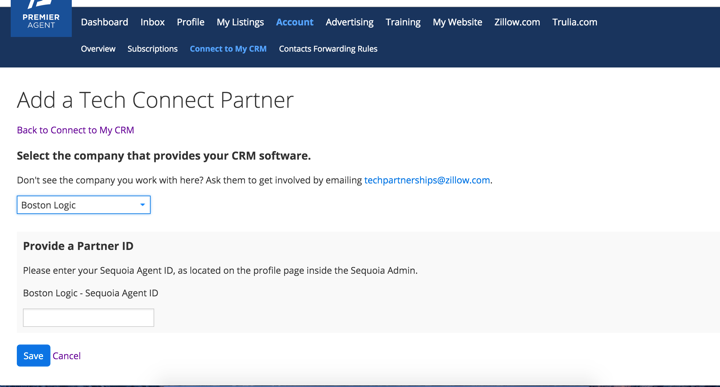Viewport: 720px width, 387px height.
Task: Focus the Sequoia Agent ID input field
Action: pos(89,318)
